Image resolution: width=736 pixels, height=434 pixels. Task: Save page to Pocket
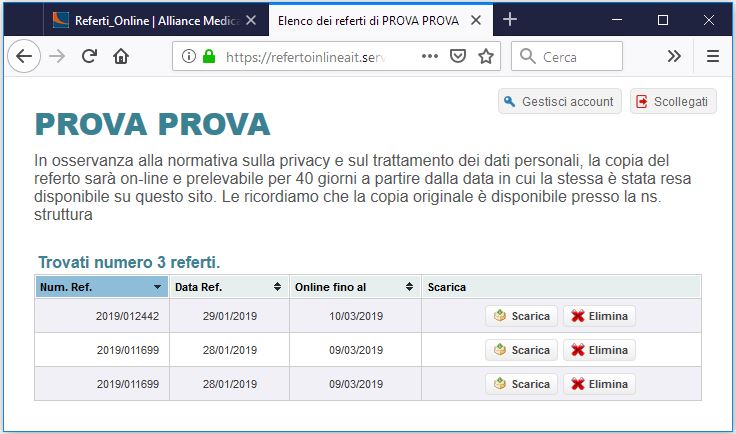coord(458,56)
